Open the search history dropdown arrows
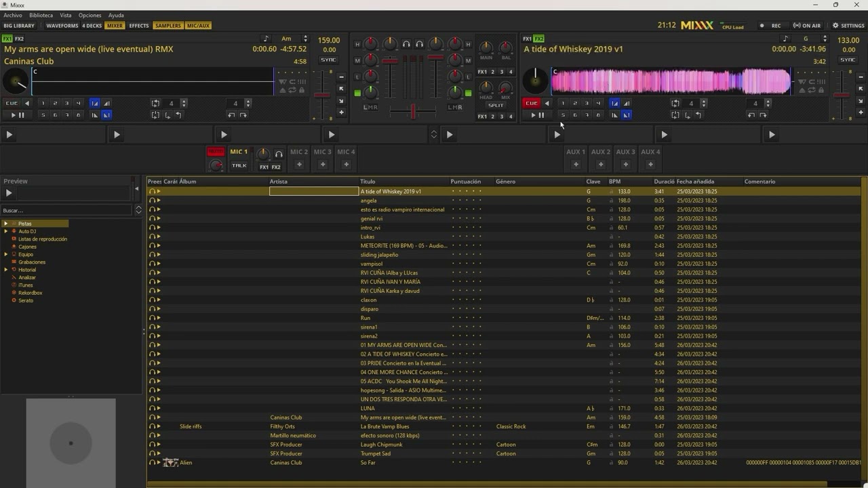Image resolution: width=868 pixels, height=488 pixels. point(138,210)
